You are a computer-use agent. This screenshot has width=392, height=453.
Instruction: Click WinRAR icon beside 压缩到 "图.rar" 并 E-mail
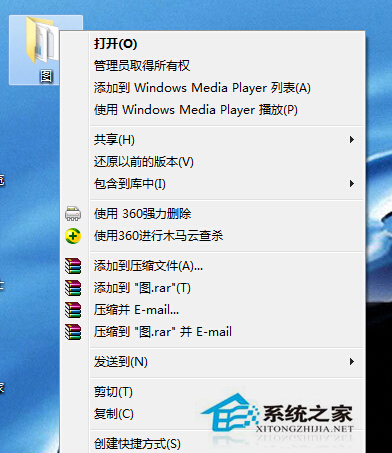click(73, 332)
